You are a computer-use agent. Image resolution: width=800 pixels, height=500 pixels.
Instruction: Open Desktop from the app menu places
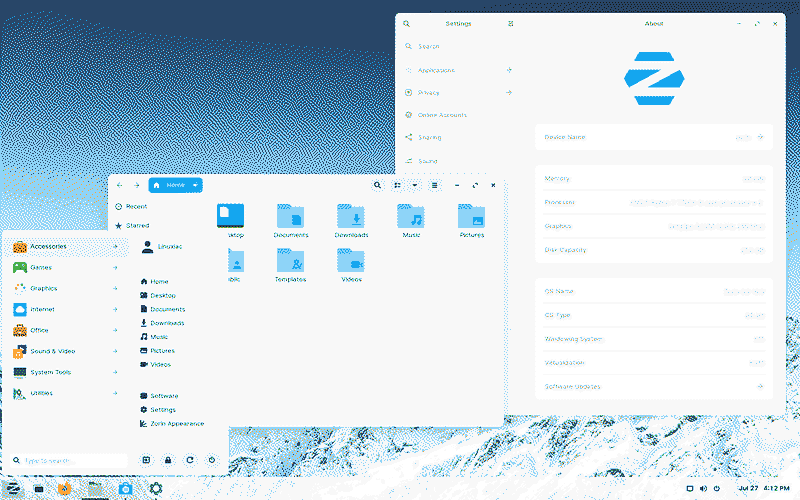(x=158, y=295)
